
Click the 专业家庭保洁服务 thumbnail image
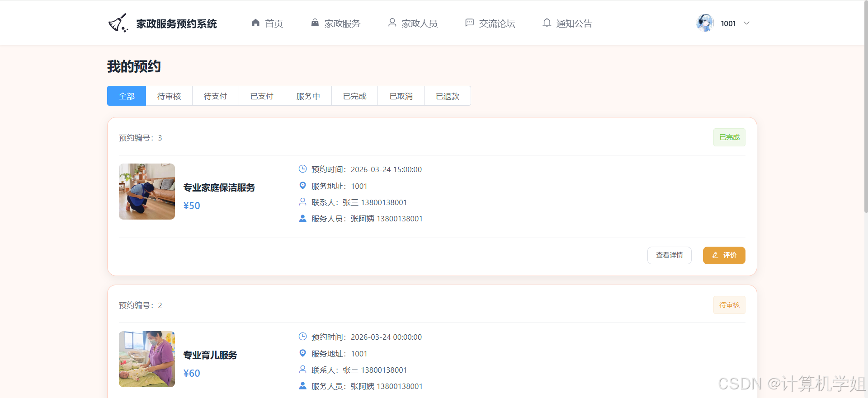pyautogui.click(x=147, y=192)
